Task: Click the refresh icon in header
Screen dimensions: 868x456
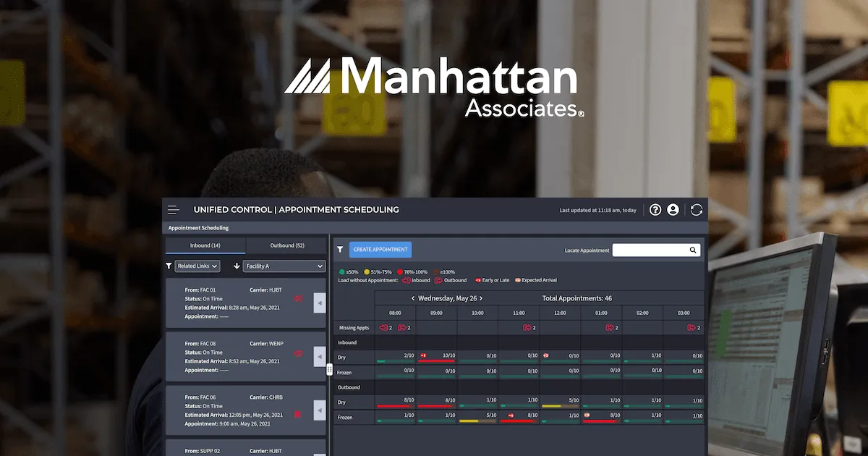Action: pyautogui.click(x=697, y=210)
